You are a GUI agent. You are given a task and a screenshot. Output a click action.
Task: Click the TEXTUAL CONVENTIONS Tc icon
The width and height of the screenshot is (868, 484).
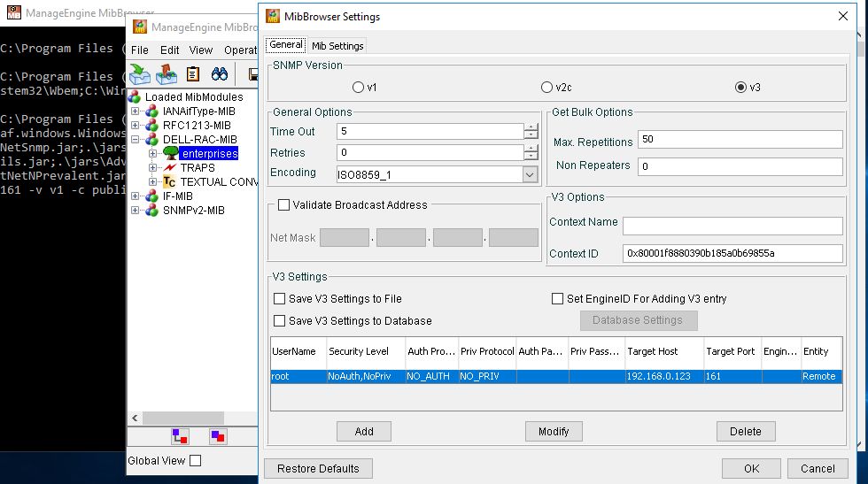coord(169,182)
